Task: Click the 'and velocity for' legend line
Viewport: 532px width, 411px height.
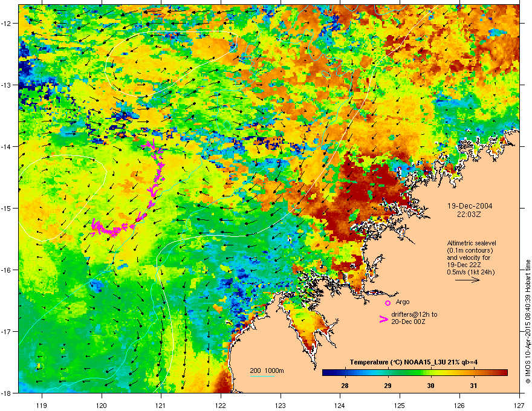Action: 469,257
